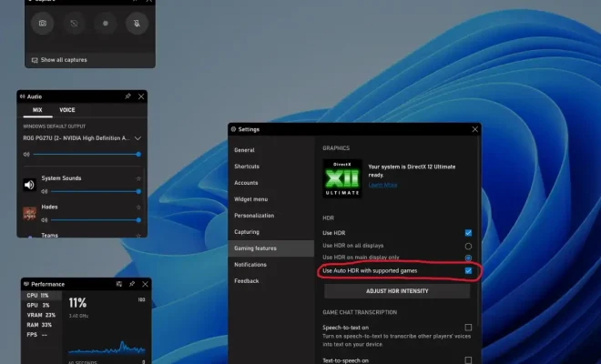Pin the Performance widget

132,284
